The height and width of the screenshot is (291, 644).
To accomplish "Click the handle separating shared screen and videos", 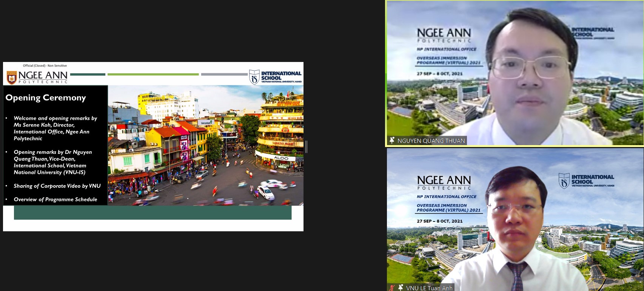I will (x=306, y=147).
